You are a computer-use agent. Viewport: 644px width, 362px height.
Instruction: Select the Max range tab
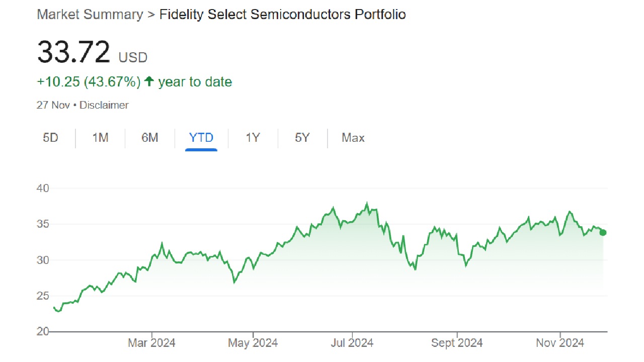coord(353,138)
